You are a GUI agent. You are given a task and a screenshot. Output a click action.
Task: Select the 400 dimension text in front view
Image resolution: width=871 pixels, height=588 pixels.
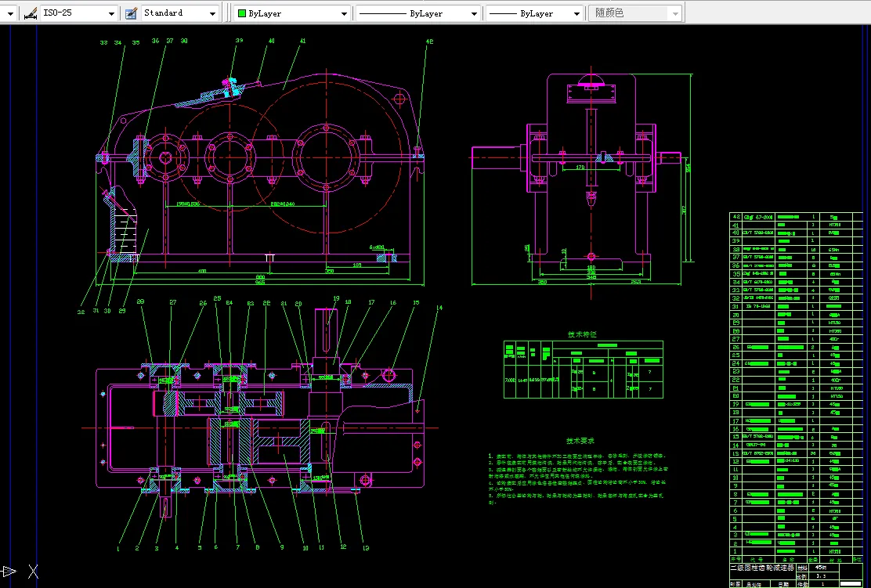202,271
